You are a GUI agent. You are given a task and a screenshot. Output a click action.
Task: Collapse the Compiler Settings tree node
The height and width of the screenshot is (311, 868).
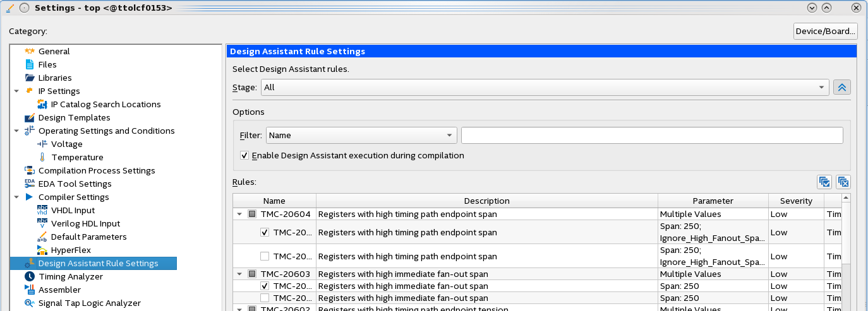click(x=16, y=197)
